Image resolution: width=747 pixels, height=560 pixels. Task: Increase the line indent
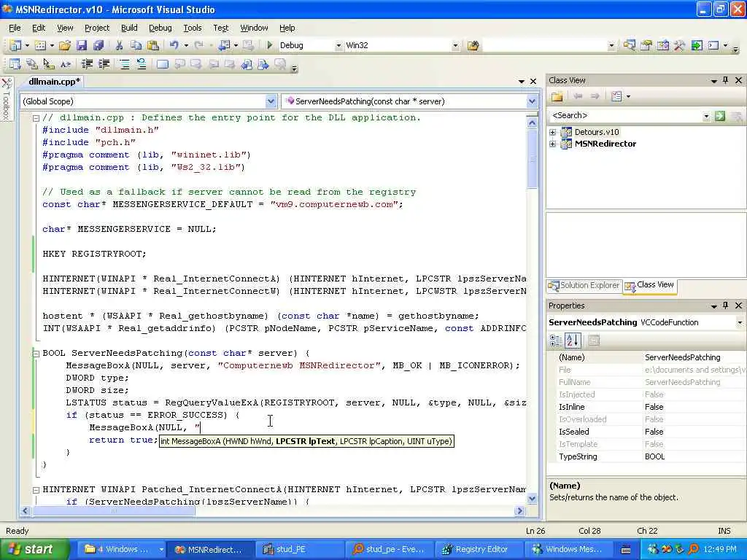pos(104,64)
